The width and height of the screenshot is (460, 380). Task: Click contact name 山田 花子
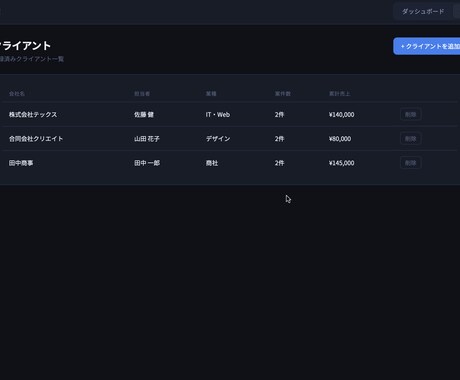coord(147,139)
